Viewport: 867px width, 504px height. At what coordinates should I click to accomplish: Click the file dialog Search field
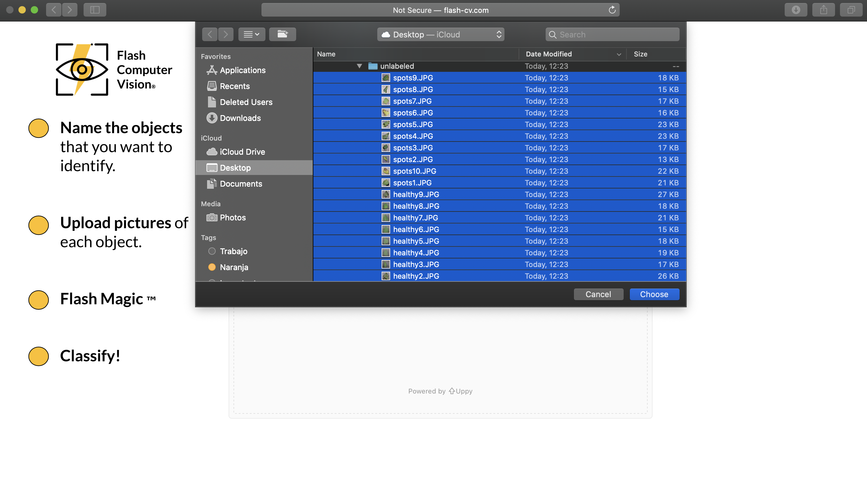pos(612,34)
